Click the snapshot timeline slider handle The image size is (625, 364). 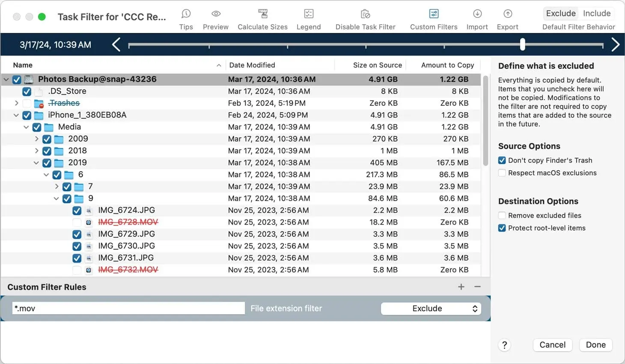coord(522,44)
